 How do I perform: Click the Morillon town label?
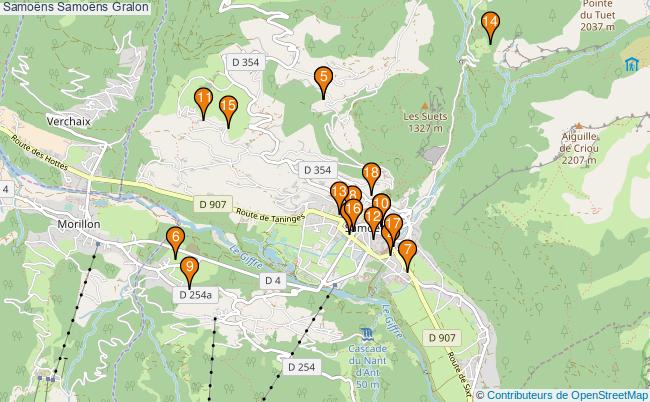coord(79,224)
